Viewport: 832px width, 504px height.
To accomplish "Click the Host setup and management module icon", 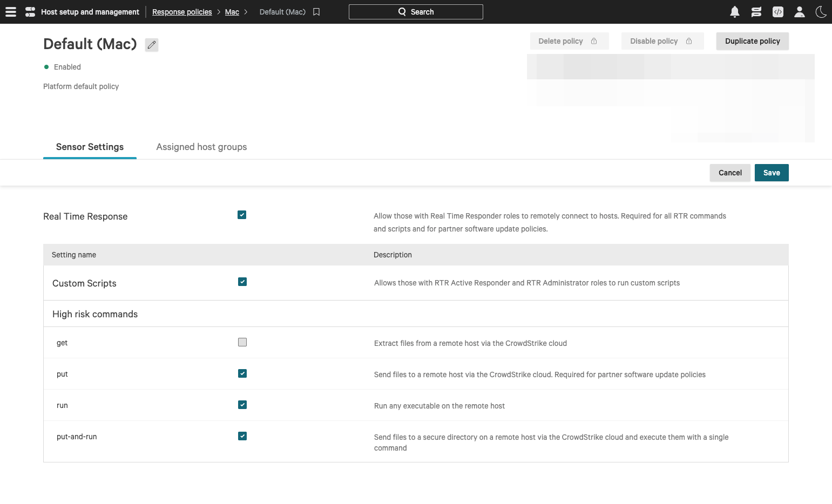I will [x=30, y=12].
